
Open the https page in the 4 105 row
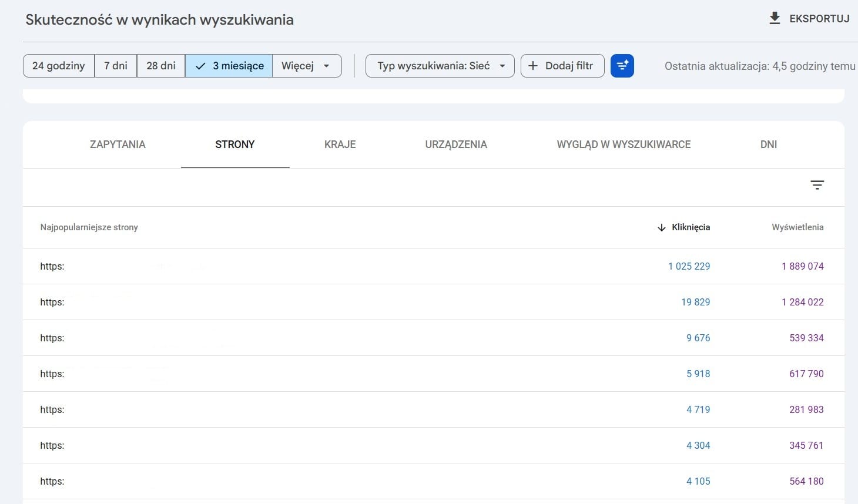tap(52, 481)
